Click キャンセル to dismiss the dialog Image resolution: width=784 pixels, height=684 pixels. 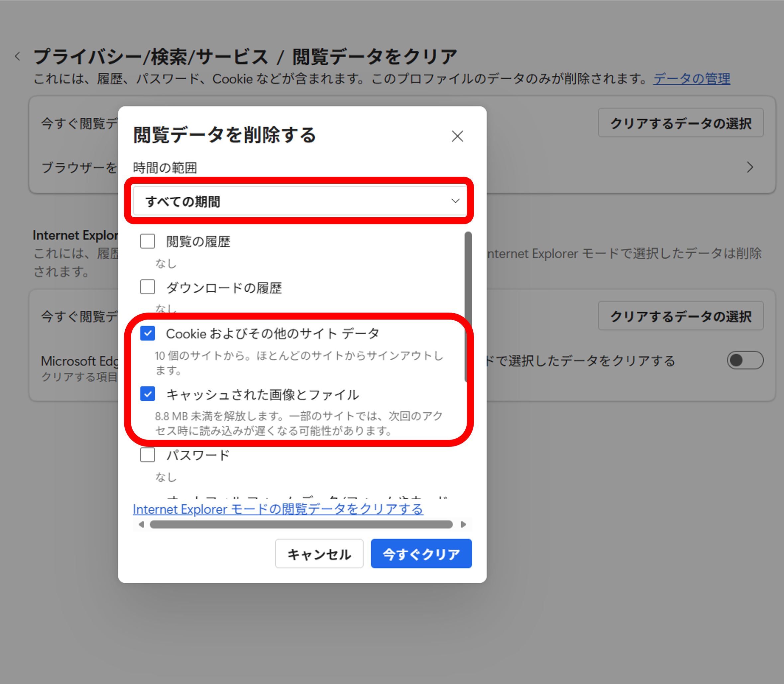[x=319, y=553]
